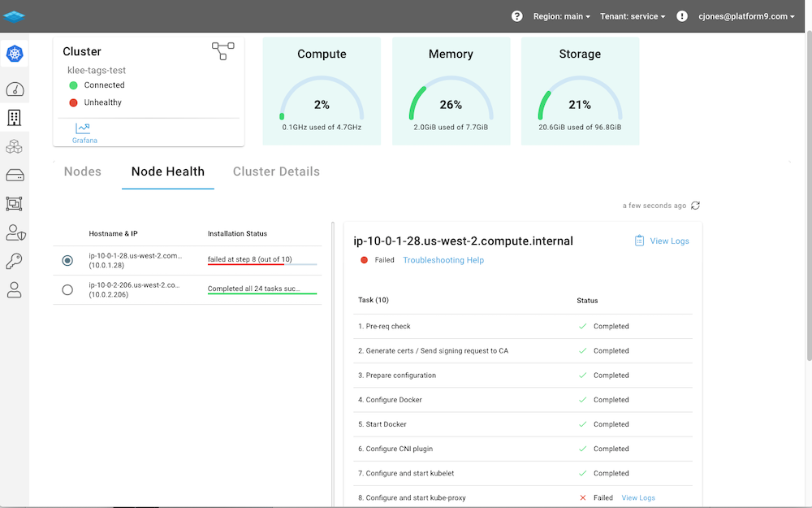The width and height of the screenshot is (812, 508).
Task: Click View Logs link in node header
Action: point(669,241)
